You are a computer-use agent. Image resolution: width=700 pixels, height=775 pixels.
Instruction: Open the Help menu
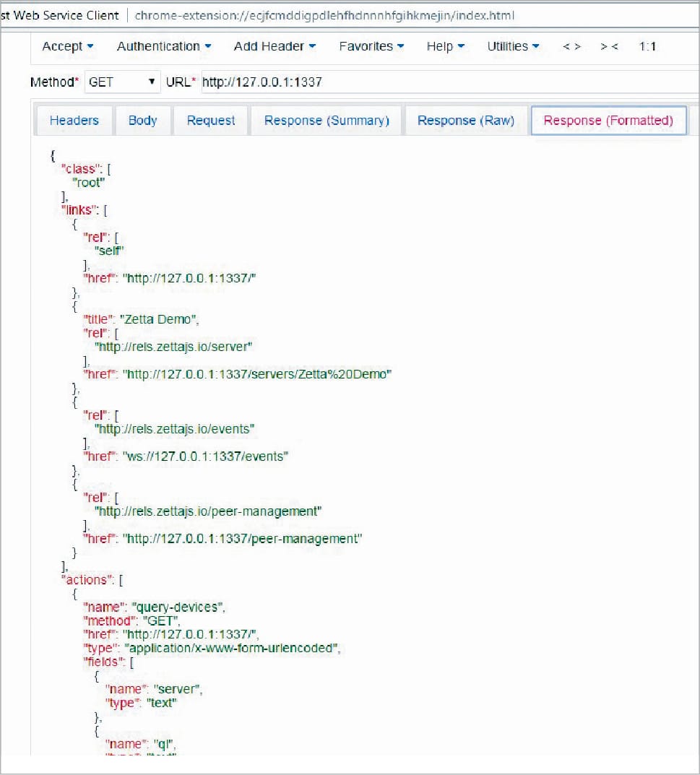pos(445,46)
